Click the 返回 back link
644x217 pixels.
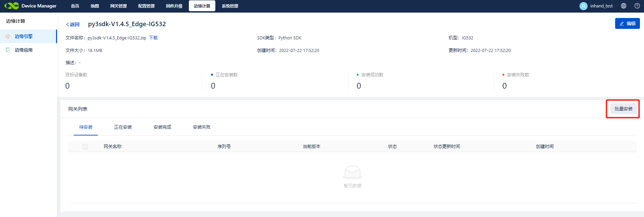(73, 24)
